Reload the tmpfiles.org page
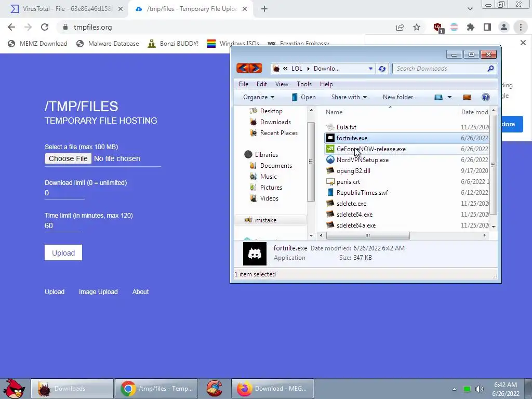The image size is (532, 399). pos(45,27)
